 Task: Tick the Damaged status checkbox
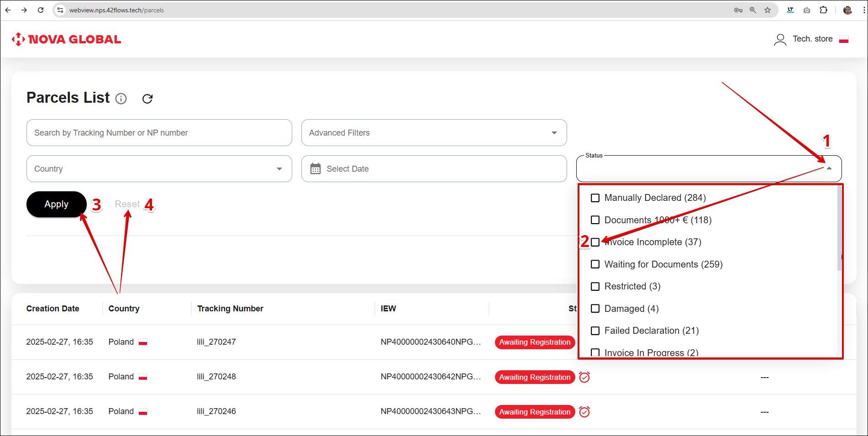[x=595, y=309]
